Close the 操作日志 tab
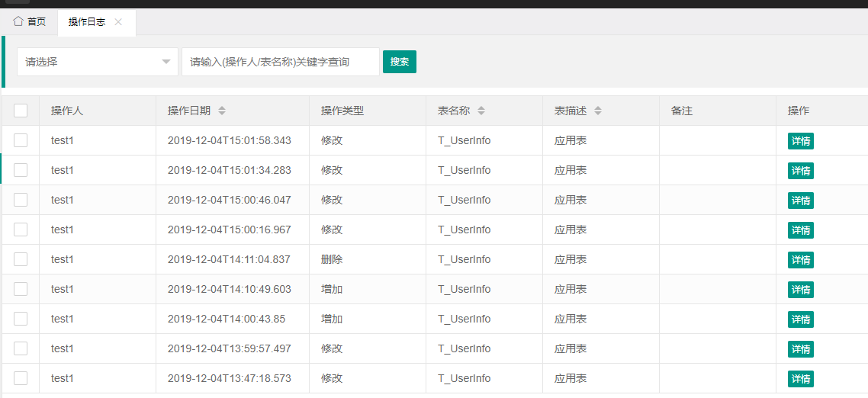The height and width of the screenshot is (398, 868). pos(118,22)
